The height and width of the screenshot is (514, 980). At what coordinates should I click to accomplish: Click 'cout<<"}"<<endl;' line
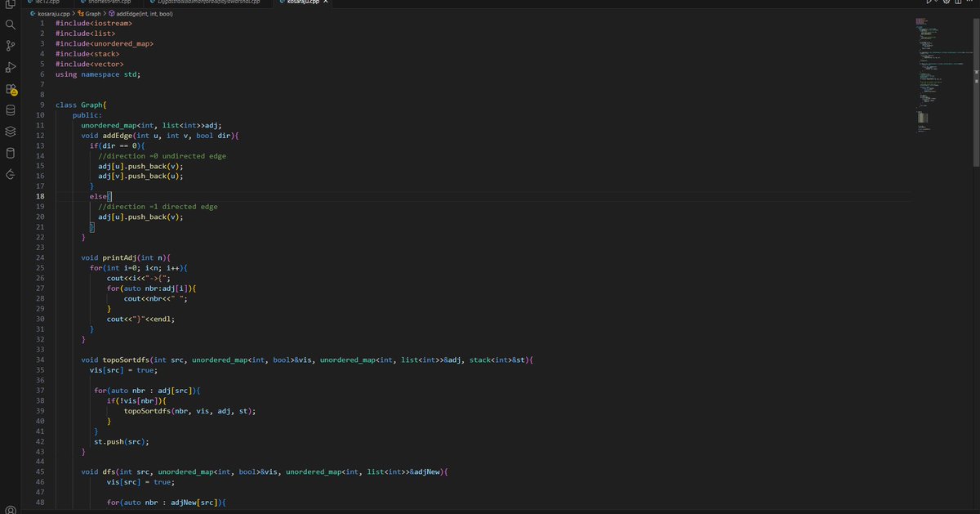point(140,319)
